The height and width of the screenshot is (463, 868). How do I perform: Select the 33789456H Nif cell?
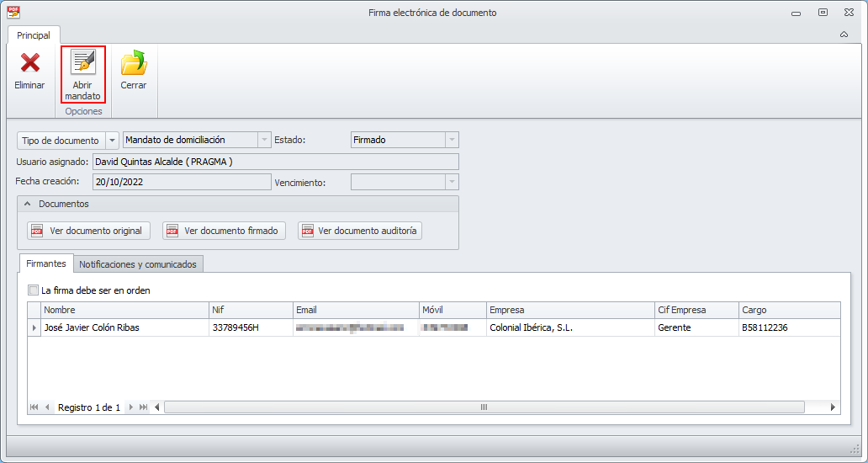(251, 327)
